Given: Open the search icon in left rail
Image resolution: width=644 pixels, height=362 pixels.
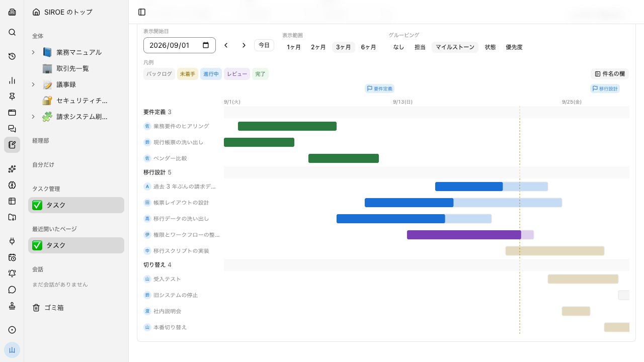Looking at the screenshot, I should coord(12,32).
